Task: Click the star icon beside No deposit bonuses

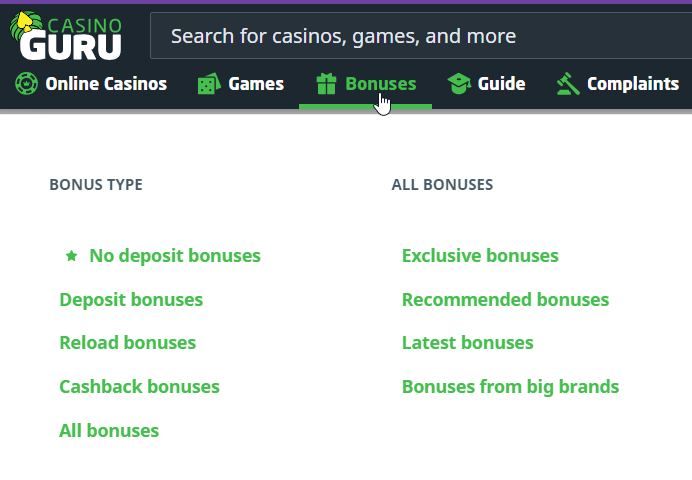Action: click(71, 256)
